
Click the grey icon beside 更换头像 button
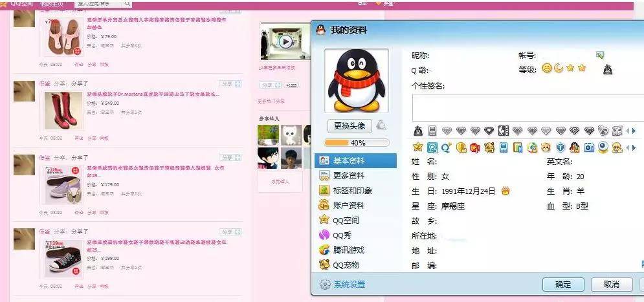click(381, 125)
